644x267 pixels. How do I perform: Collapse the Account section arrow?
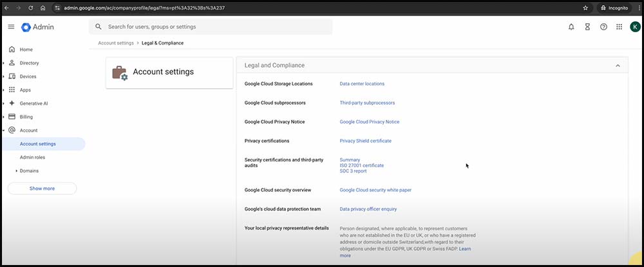coord(3,131)
